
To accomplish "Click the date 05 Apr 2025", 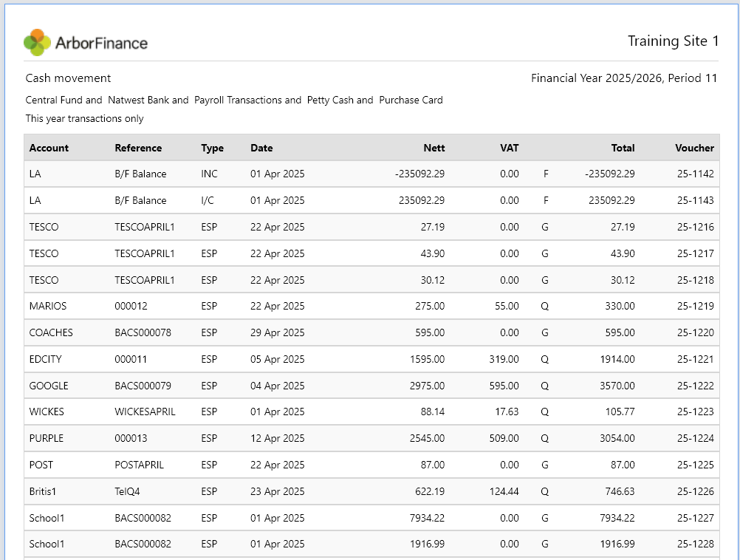I will click(x=278, y=359).
